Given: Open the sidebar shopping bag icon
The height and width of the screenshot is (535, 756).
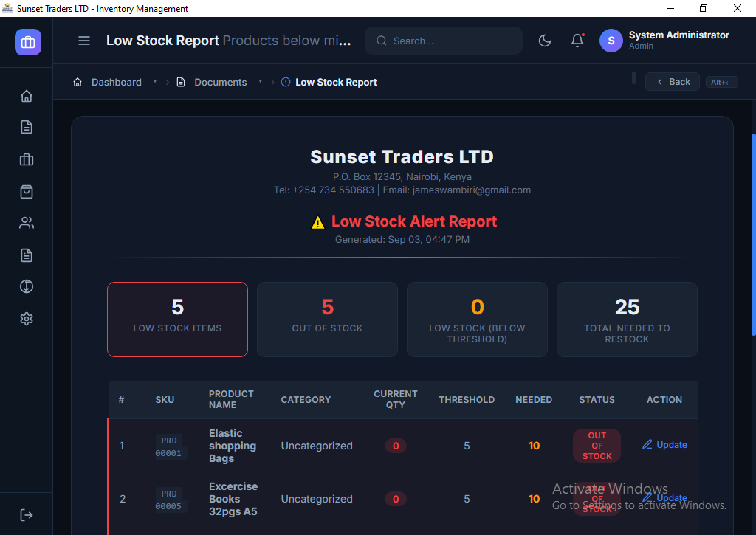Looking at the screenshot, I should [27, 192].
